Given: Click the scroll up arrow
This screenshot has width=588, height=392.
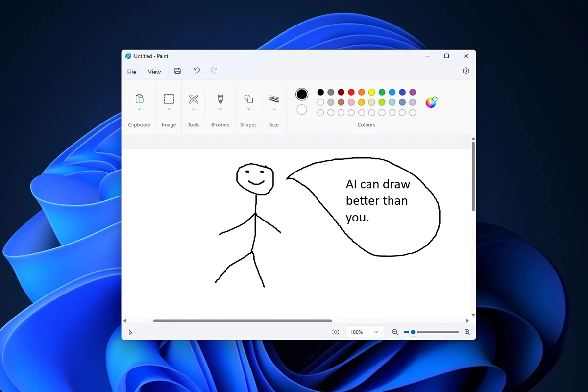Looking at the screenshot, I should [x=473, y=139].
